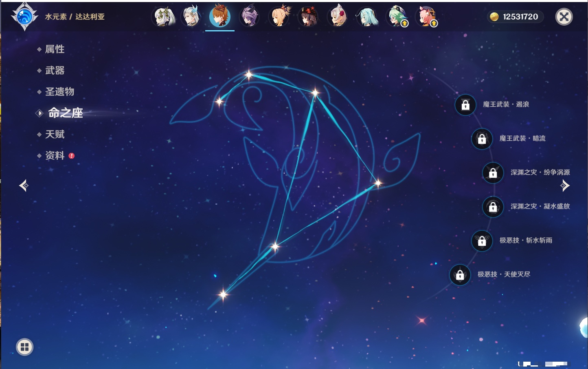
Task: Switch to the Hu Tao character portrait
Action: coord(309,17)
